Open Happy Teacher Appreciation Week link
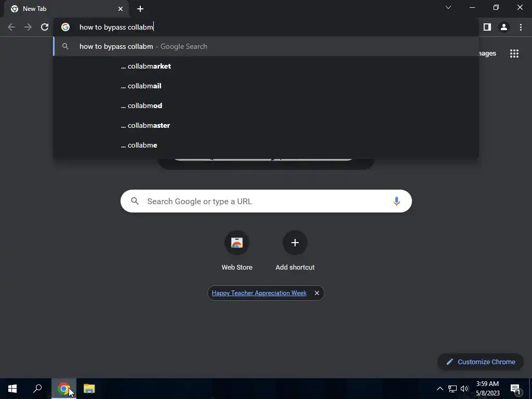This screenshot has height=399, width=532. [259, 293]
